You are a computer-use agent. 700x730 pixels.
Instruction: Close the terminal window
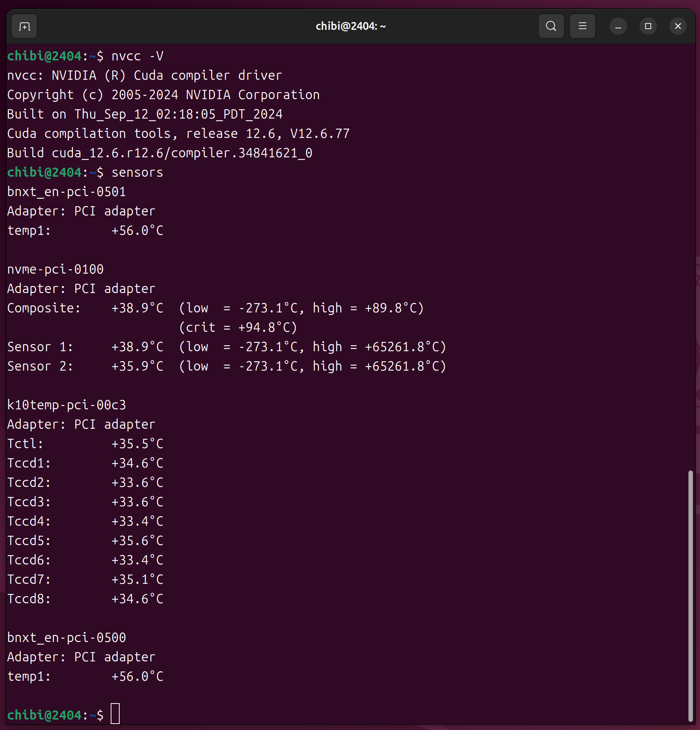click(x=678, y=26)
